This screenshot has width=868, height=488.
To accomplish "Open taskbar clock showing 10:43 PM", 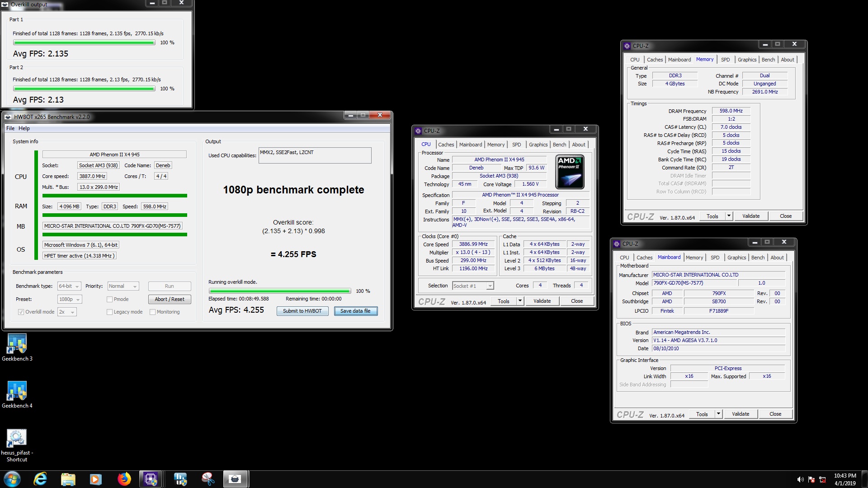I will click(x=845, y=479).
